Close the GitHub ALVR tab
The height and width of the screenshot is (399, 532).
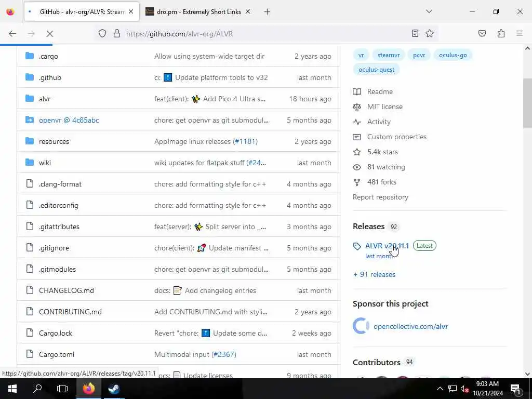(x=131, y=12)
